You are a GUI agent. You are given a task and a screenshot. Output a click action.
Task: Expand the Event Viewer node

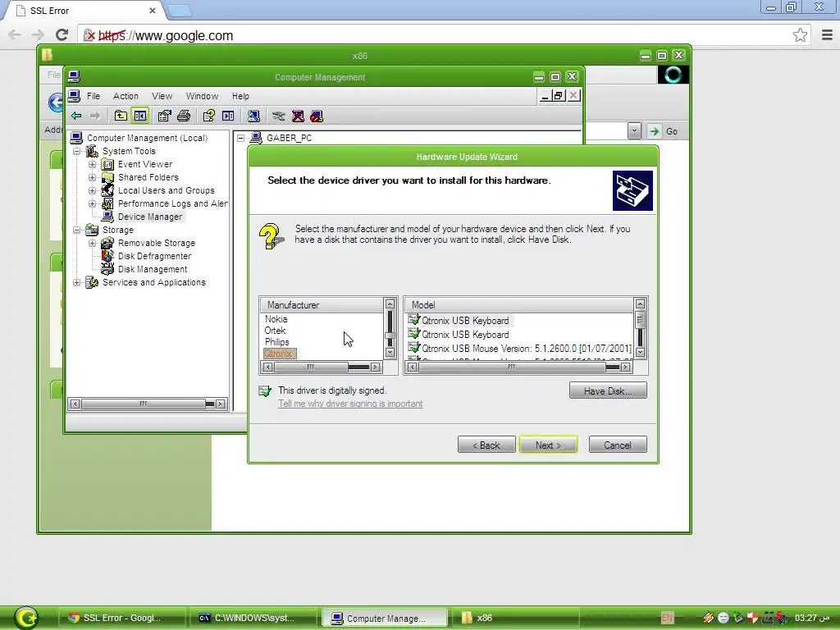coord(92,164)
